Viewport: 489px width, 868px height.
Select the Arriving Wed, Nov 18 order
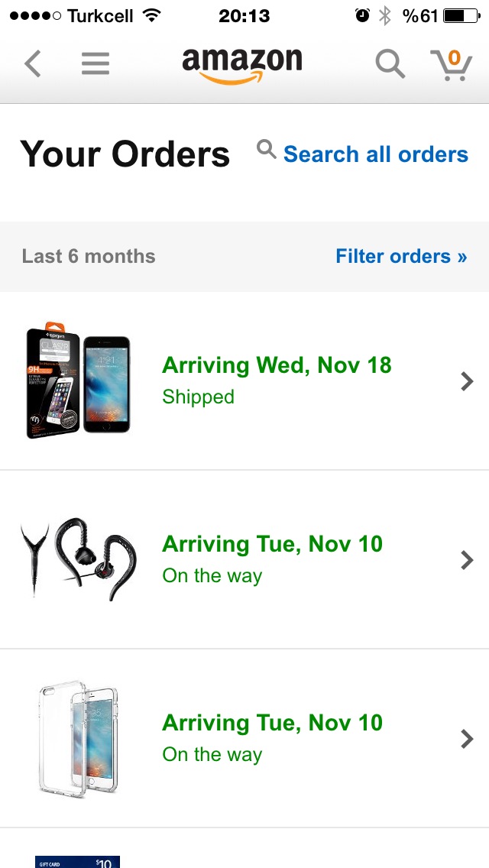click(x=244, y=381)
